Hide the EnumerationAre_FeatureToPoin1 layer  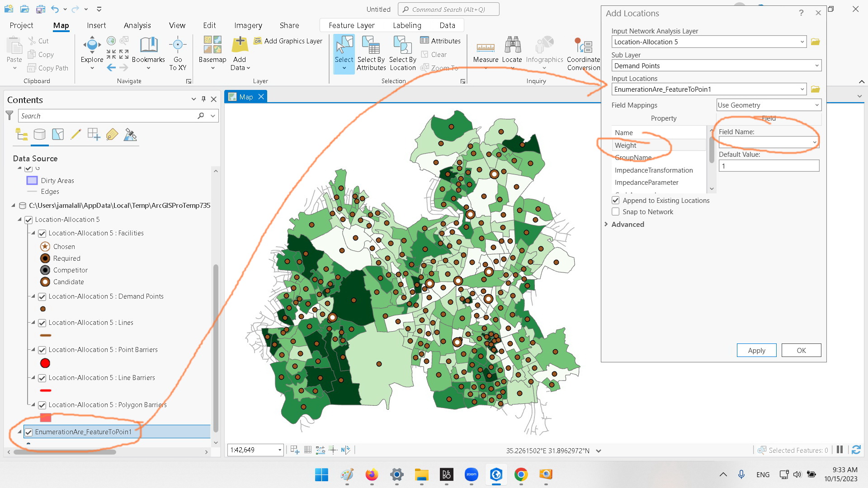click(28, 432)
